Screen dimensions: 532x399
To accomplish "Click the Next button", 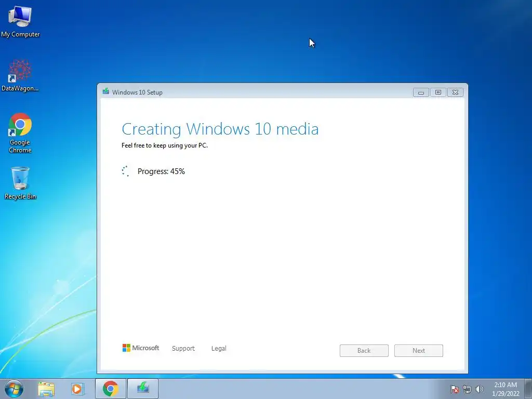I will [x=419, y=351].
